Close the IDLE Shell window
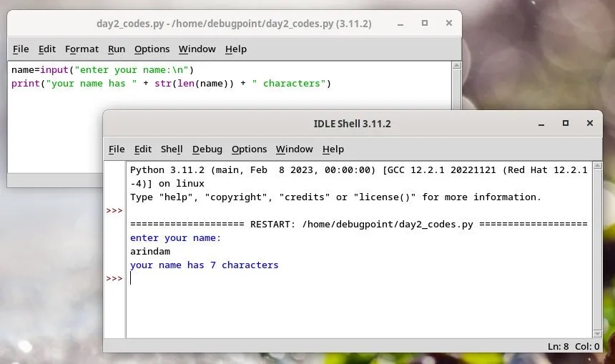The image size is (615, 364). click(589, 124)
